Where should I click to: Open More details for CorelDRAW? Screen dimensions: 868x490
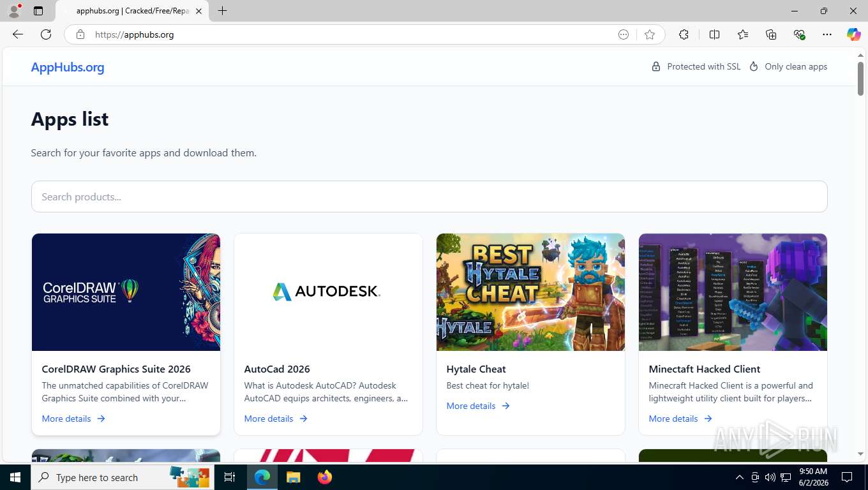point(73,419)
